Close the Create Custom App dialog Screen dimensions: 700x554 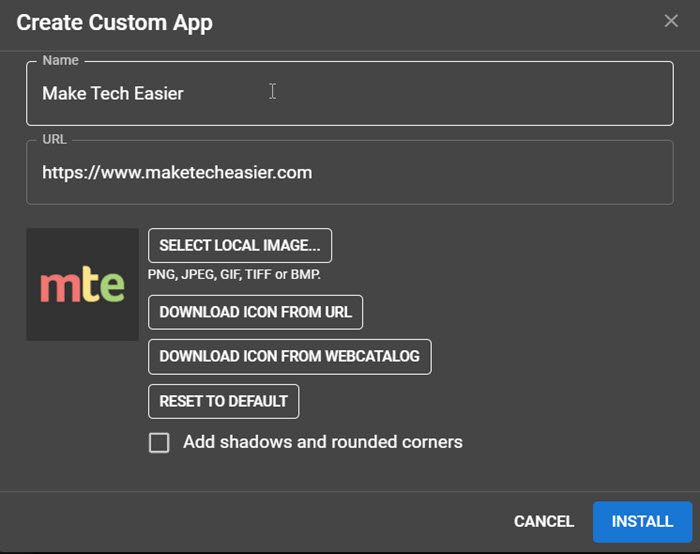point(671,21)
